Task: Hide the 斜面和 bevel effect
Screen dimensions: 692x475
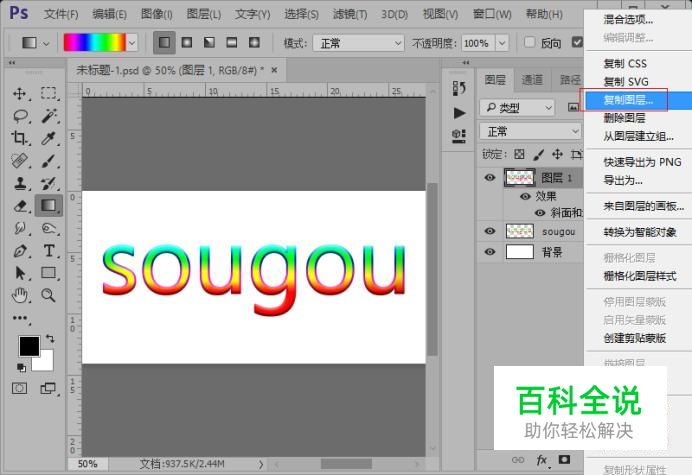Action: [x=540, y=213]
